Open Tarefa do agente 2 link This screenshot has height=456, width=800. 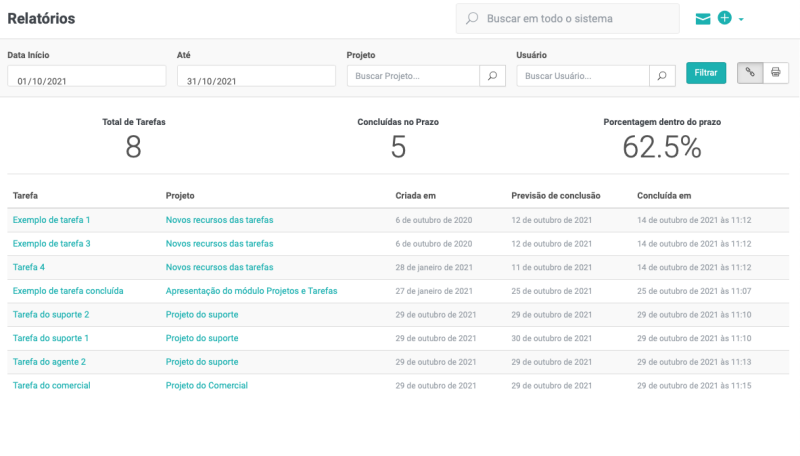coord(49,362)
